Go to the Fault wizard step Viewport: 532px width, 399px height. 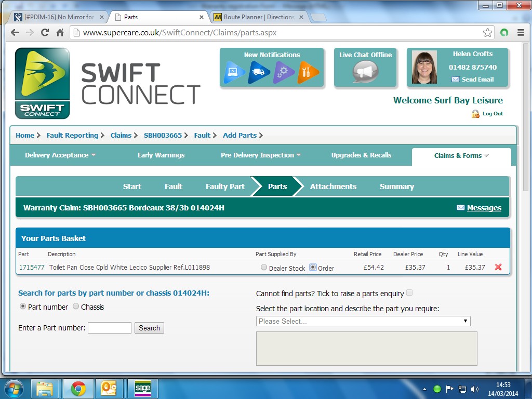click(x=174, y=187)
